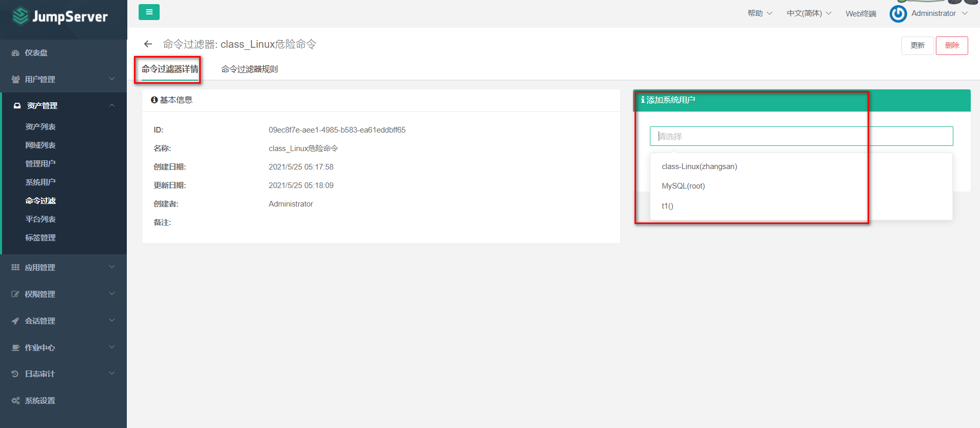Image resolution: width=980 pixels, height=428 pixels.
Task: Click the creator value Administrator
Action: tap(291, 204)
